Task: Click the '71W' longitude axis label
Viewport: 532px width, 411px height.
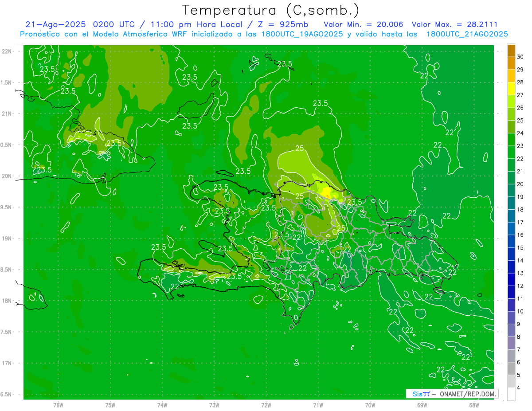Action: [x=318, y=405]
